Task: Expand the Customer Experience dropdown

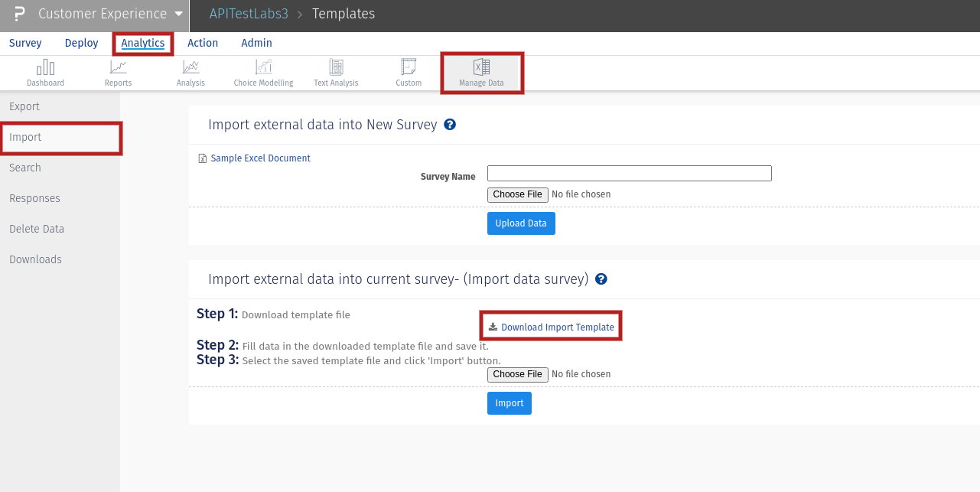Action: coord(178,15)
